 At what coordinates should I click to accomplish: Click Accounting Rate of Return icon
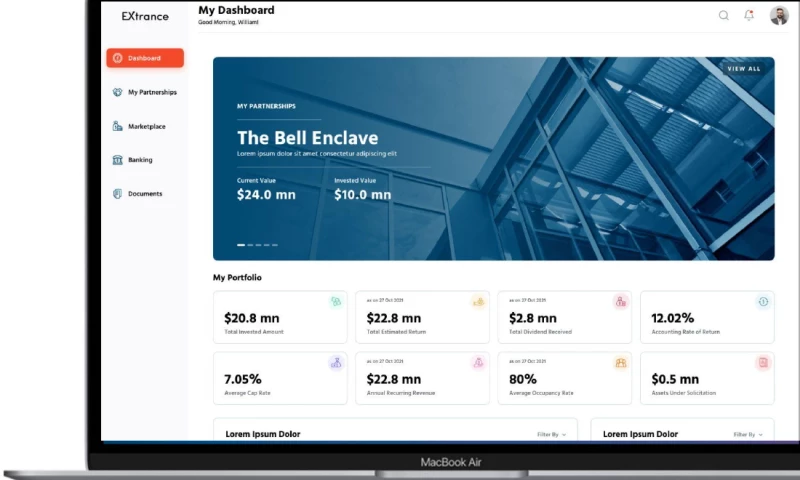[763, 301]
